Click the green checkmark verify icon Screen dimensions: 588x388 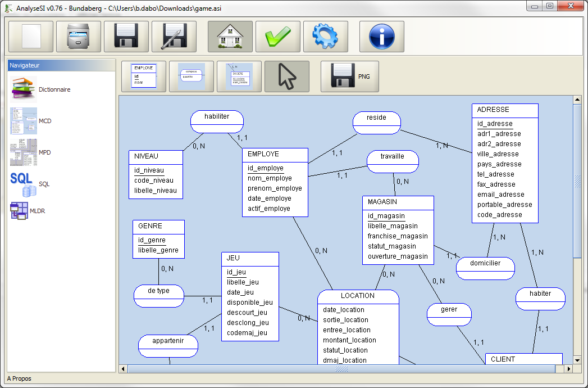click(x=278, y=37)
